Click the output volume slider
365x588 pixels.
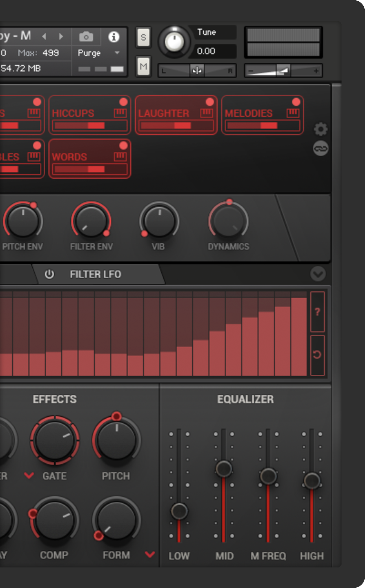pyautogui.click(x=284, y=70)
